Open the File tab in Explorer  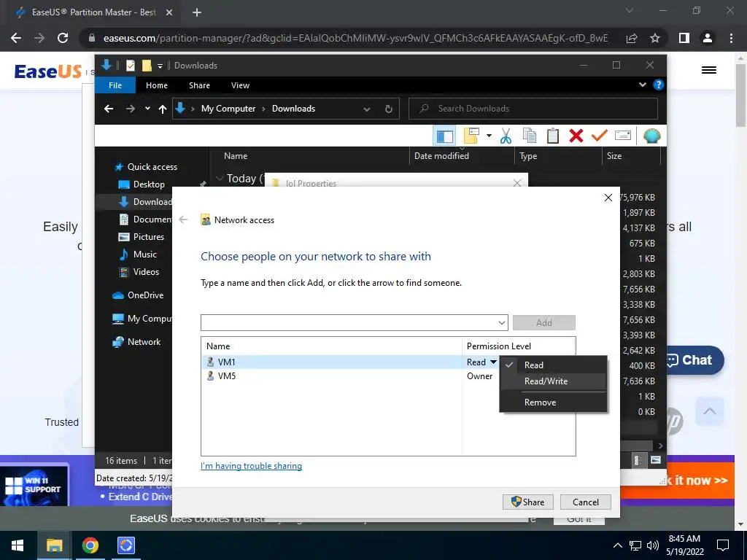pos(115,85)
